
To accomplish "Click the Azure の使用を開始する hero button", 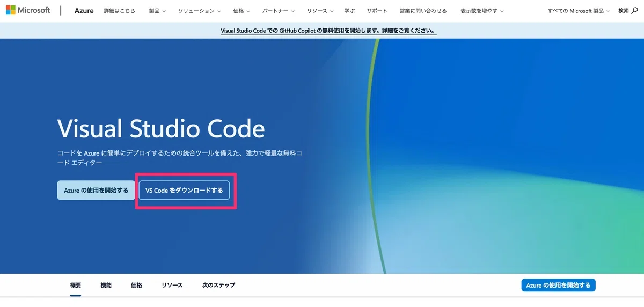I will 96,190.
